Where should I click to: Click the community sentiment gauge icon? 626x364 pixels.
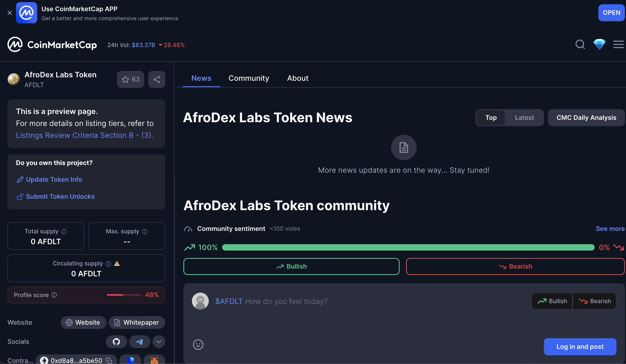pyautogui.click(x=188, y=229)
